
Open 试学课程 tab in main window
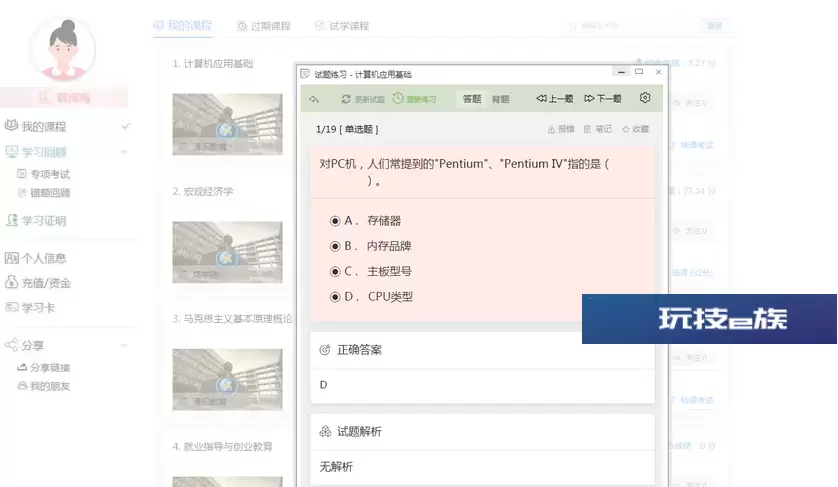[342, 26]
